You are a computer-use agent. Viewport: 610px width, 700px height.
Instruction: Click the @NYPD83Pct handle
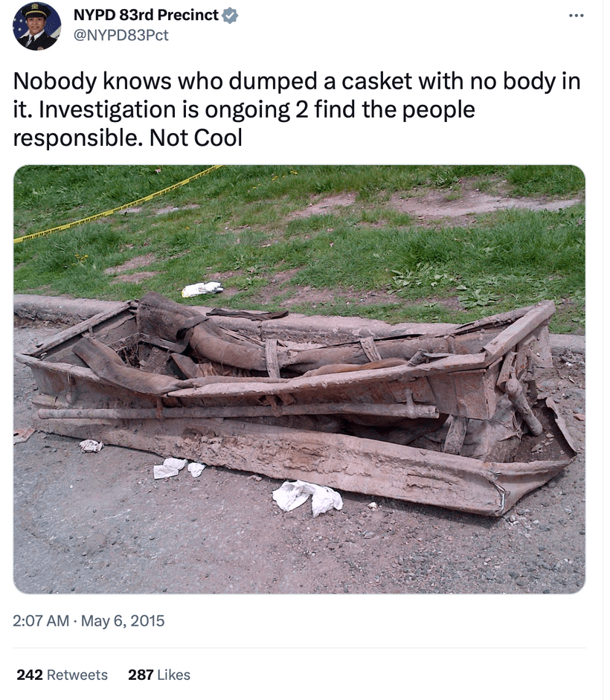coord(121,35)
